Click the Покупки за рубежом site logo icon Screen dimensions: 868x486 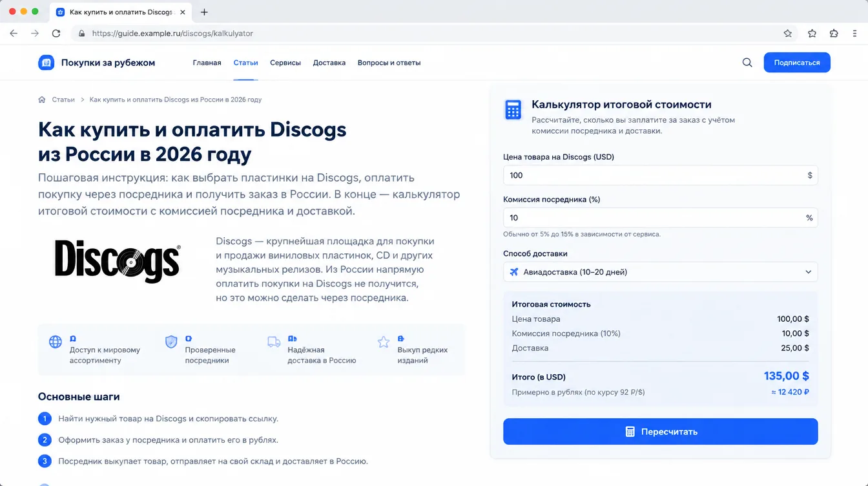pos(46,63)
